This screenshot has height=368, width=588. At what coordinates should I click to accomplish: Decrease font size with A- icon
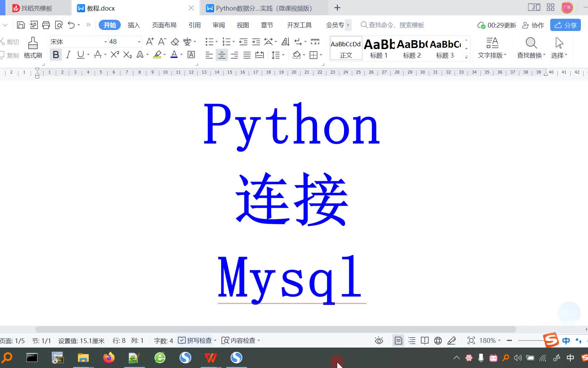[x=162, y=42]
